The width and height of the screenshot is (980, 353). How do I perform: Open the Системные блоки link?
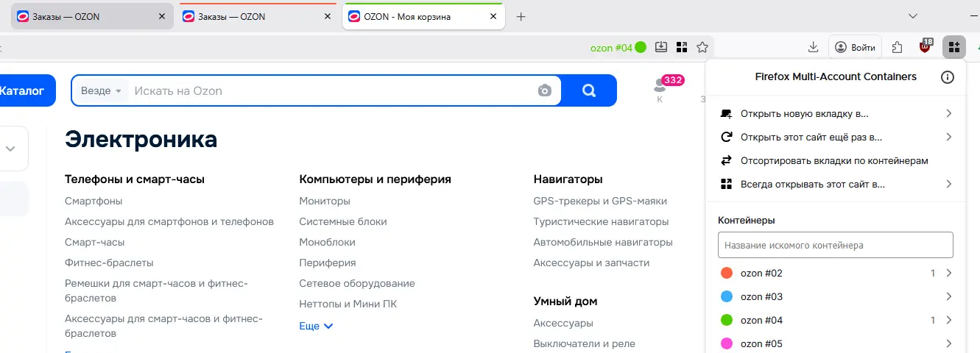[x=343, y=221]
